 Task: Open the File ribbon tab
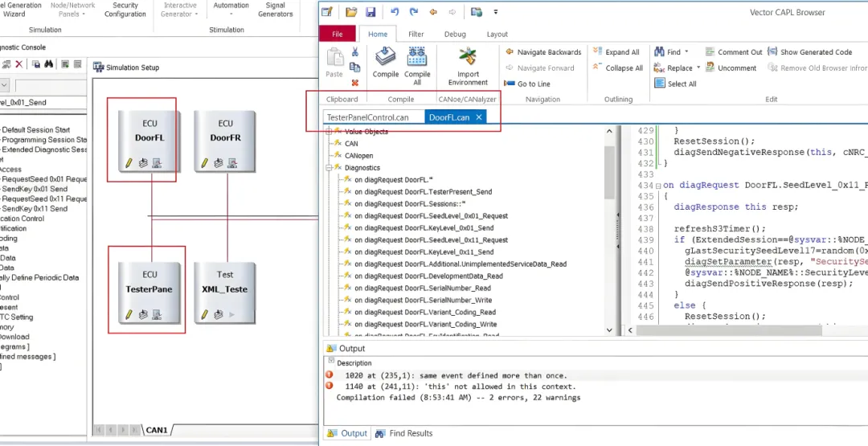coord(337,34)
